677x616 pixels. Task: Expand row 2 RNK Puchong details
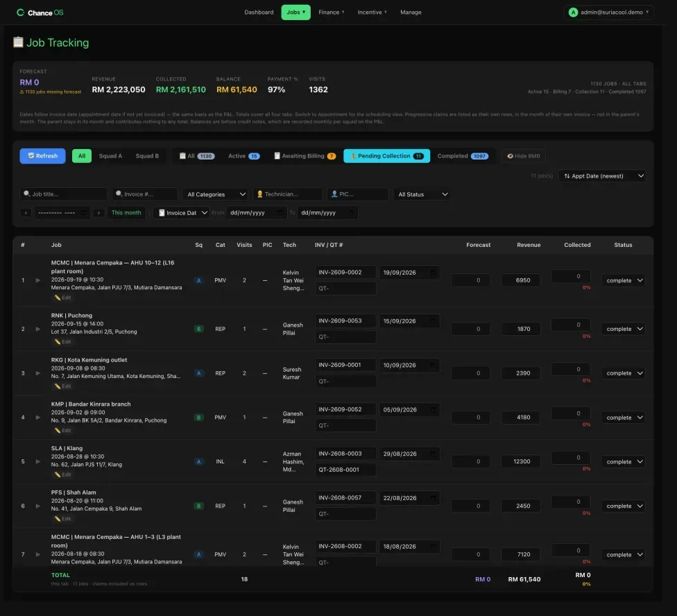pos(38,329)
